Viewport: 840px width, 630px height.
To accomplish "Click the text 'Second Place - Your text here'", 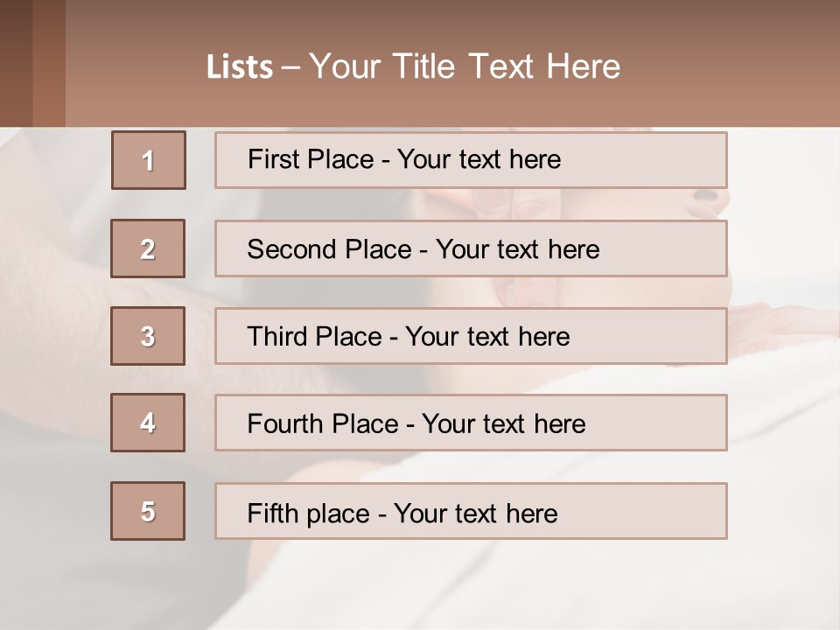I will [x=423, y=249].
